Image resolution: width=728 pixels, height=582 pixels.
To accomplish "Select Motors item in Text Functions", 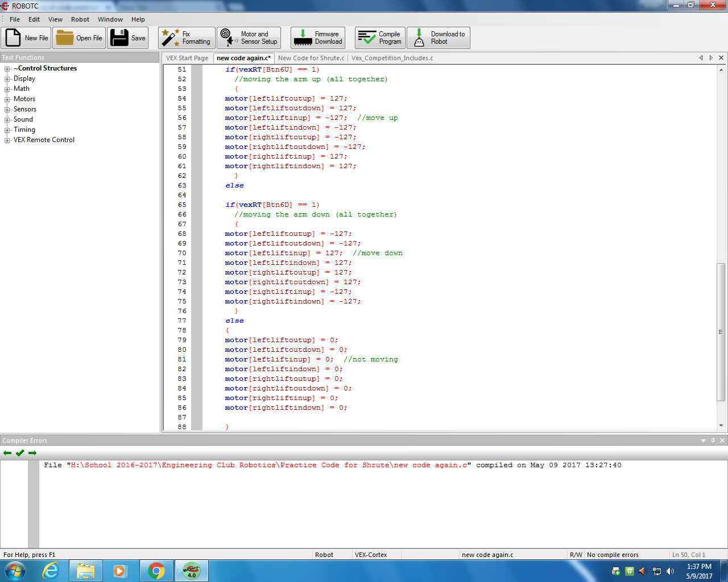I will (x=24, y=99).
